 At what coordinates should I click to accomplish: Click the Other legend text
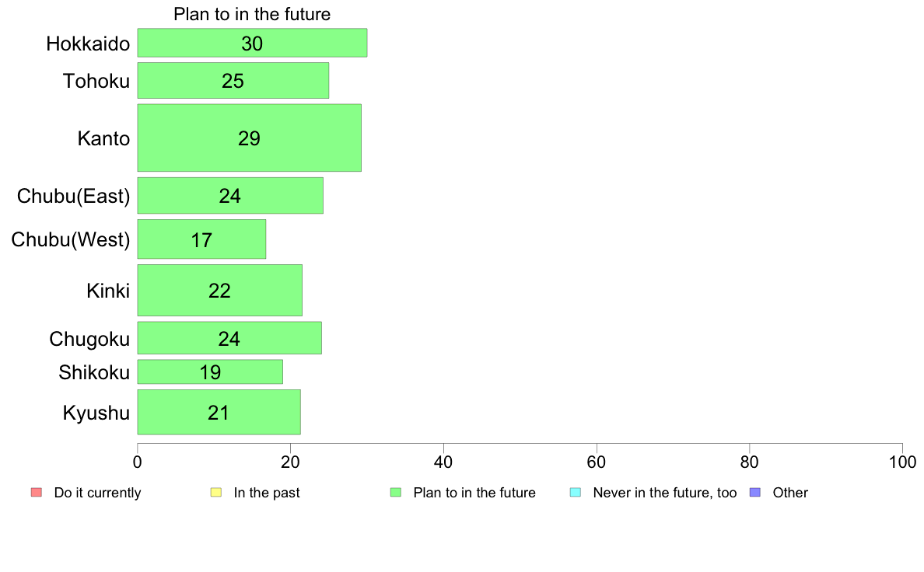click(790, 493)
